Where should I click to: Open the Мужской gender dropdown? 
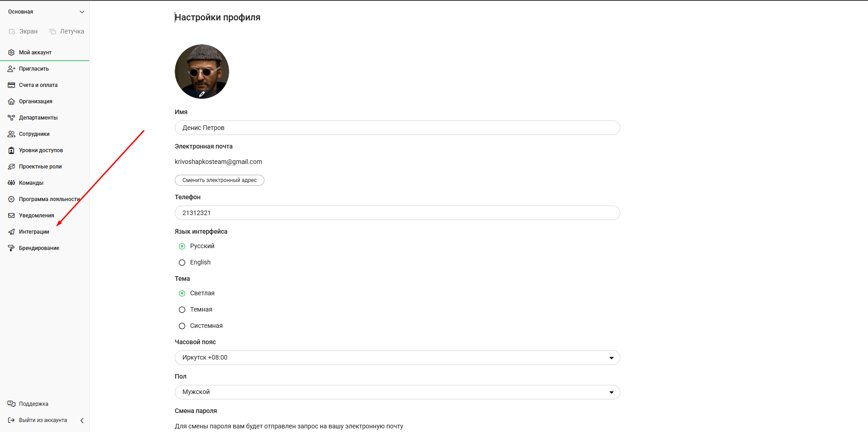[x=611, y=392]
